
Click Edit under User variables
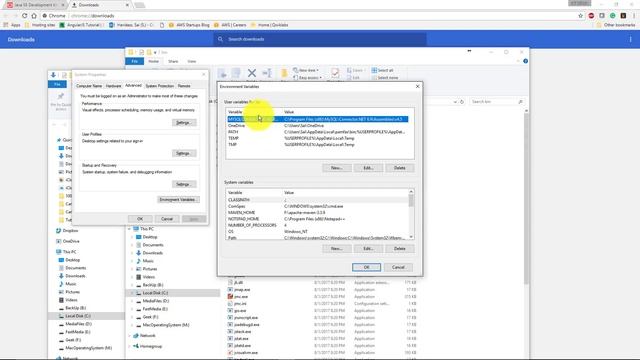coord(368,168)
